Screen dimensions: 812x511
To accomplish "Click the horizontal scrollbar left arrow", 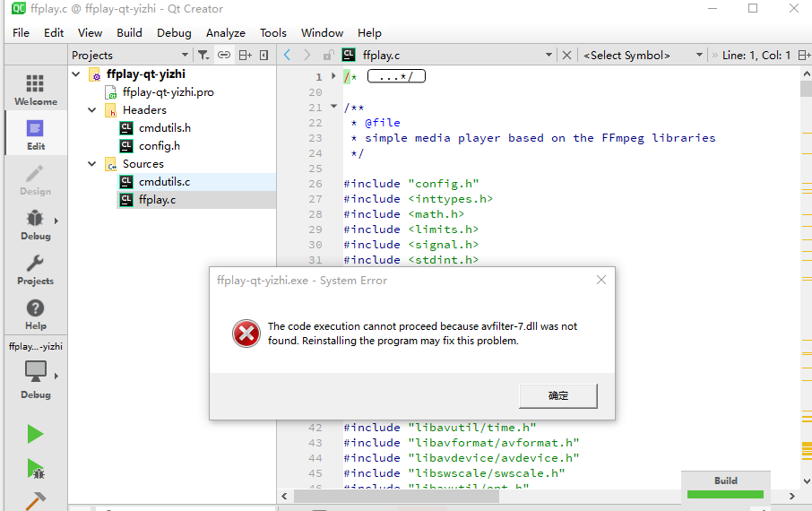I will pos(284,496).
